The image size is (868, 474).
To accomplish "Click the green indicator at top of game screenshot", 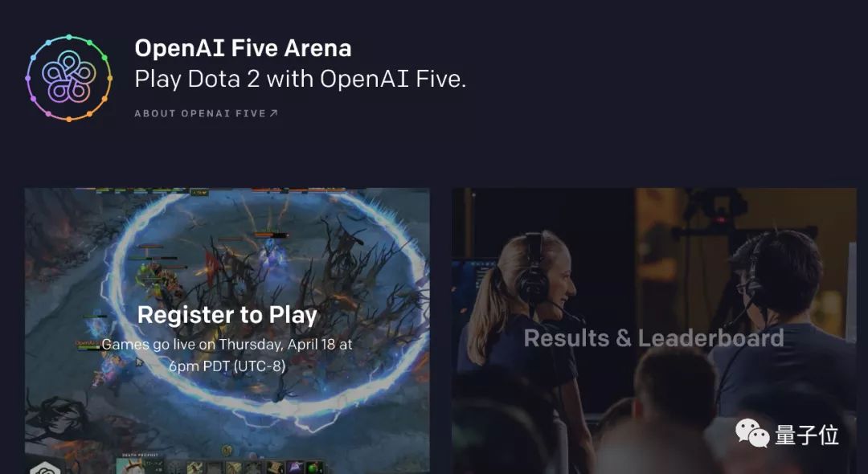I will tap(199, 193).
